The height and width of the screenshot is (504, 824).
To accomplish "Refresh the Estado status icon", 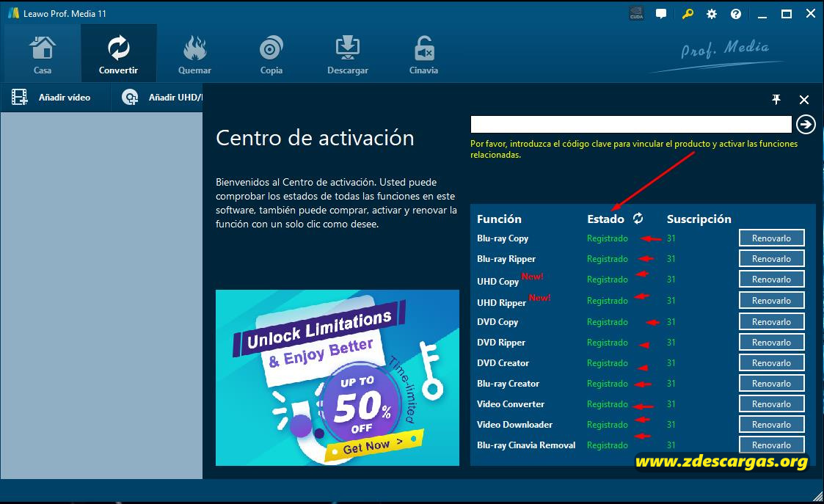I will [638, 218].
